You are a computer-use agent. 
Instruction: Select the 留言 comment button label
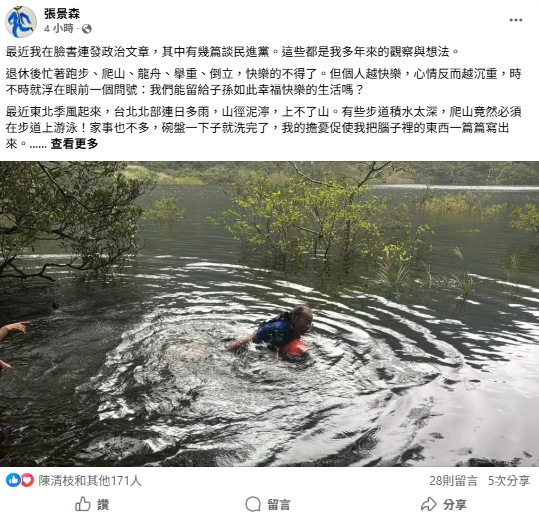(x=279, y=505)
